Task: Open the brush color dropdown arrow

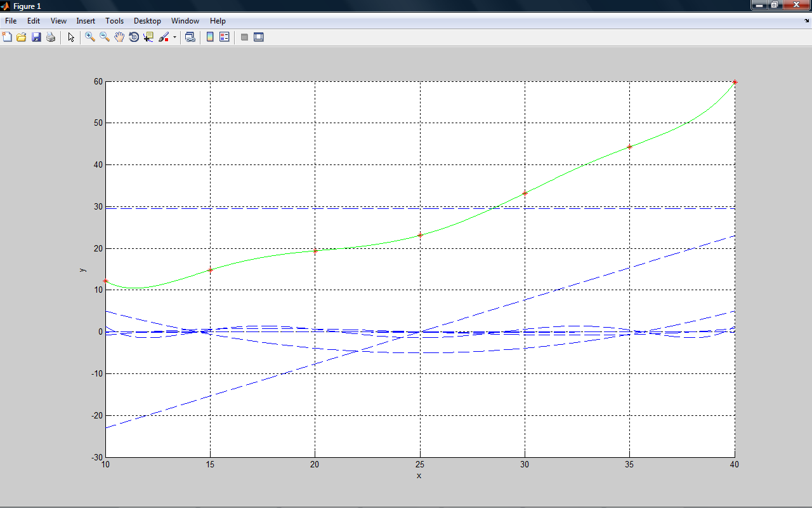Action: [x=174, y=37]
